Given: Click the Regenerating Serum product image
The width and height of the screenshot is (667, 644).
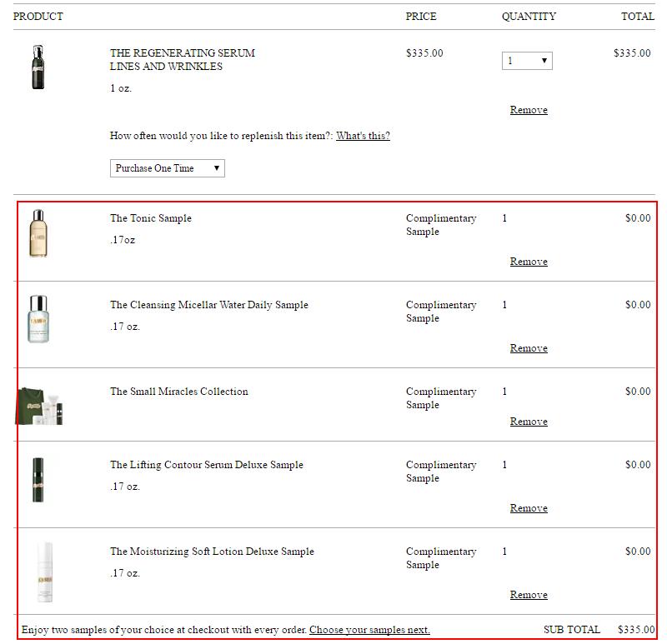Looking at the screenshot, I should click(x=38, y=67).
